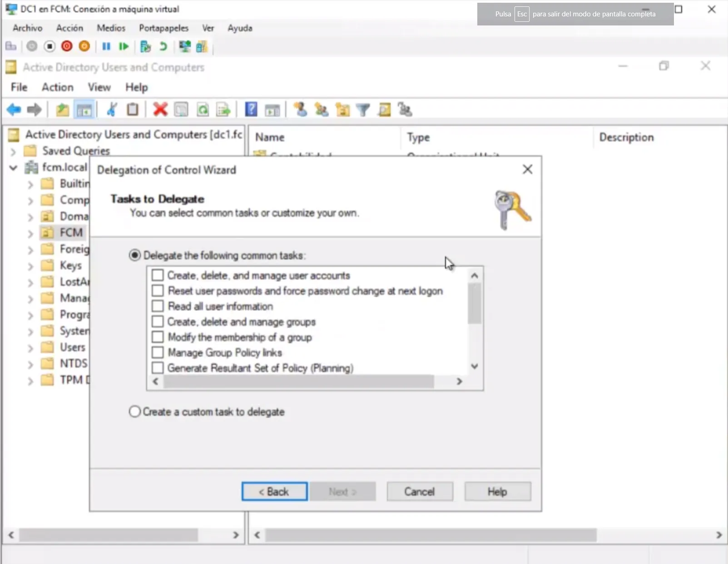Click the Back button in wizard
Screen dimensions: 728x564
pos(274,492)
